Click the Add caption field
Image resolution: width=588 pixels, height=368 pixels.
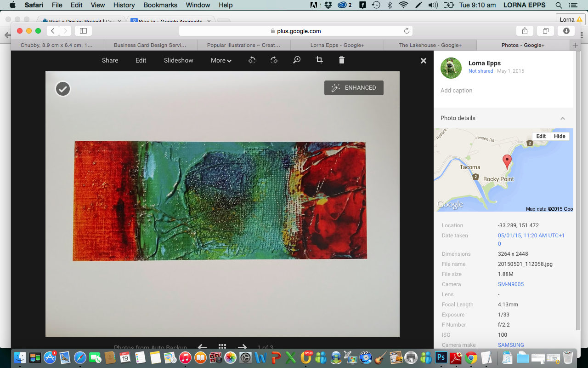(457, 91)
